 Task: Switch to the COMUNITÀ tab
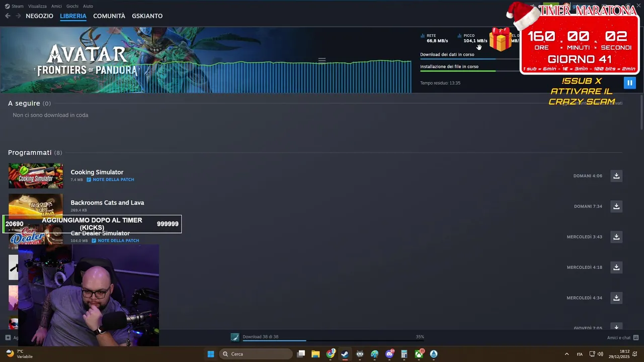(109, 16)
